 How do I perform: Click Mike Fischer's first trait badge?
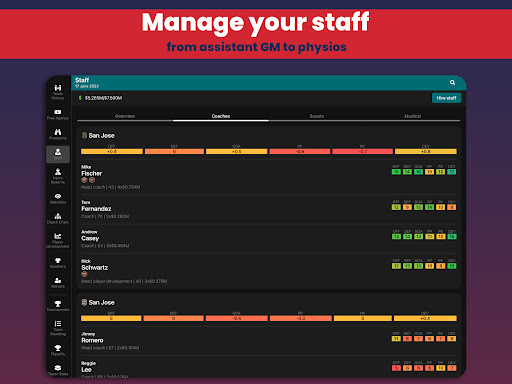tap(84, 180)
